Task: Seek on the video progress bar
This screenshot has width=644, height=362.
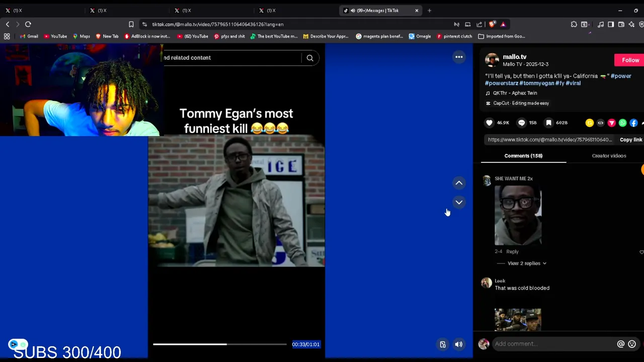Action: [220, 344]
